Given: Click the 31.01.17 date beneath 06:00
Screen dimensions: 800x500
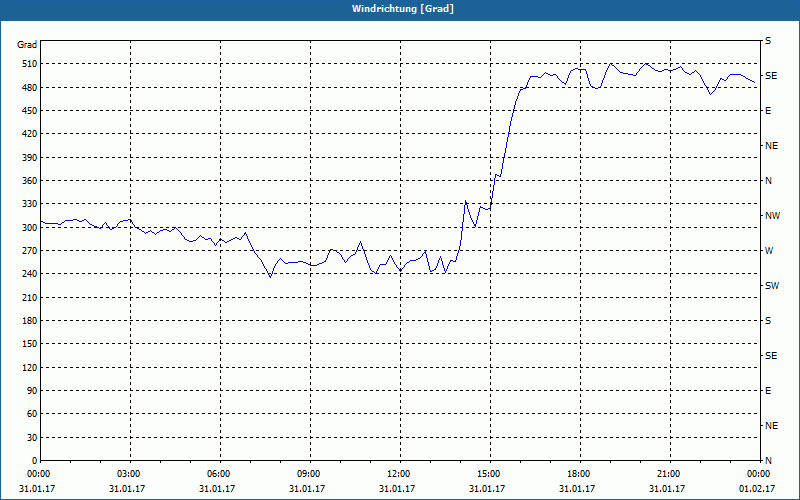Looking at the screenshot, I should pos(217,489).
